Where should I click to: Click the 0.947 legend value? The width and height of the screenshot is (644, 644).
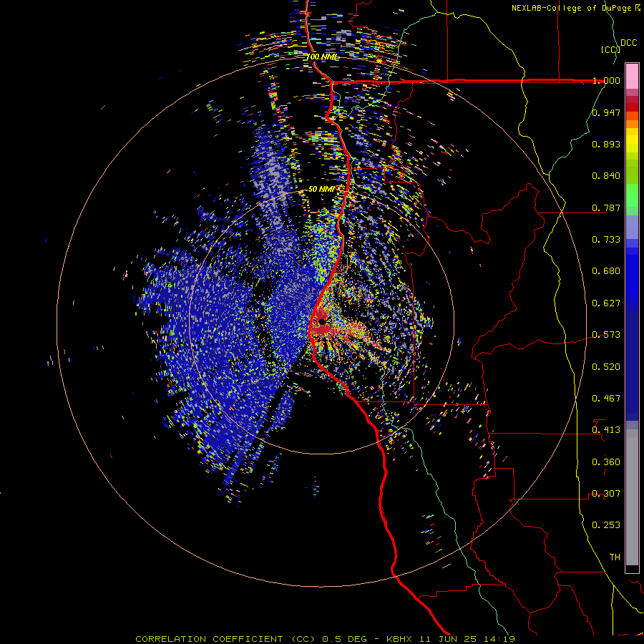pyautogui.click(x=606, y=112)
